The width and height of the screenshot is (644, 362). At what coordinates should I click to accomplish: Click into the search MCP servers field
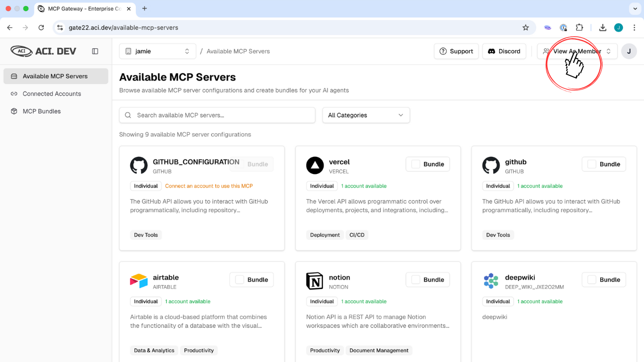[x=217, y=115]
